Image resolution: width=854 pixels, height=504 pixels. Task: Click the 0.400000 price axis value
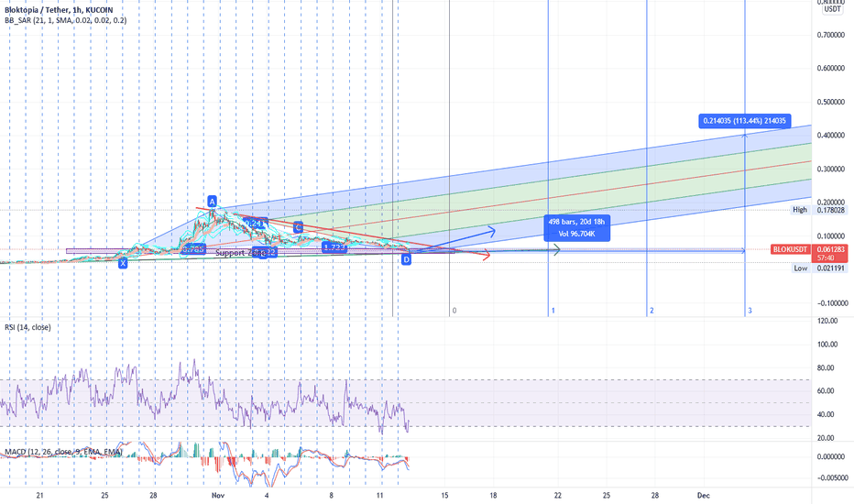pyautogui.click(x=830, y=135)
